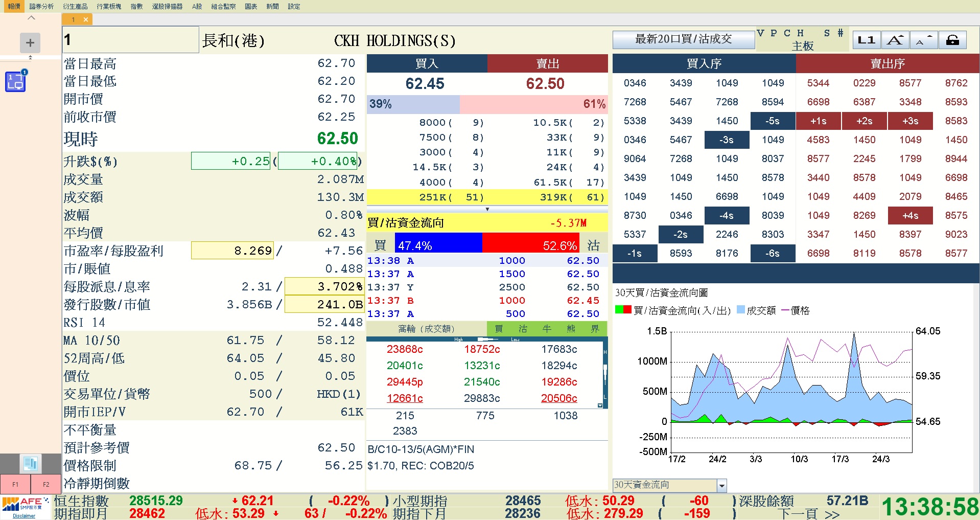Open the blue screen layout icon in sidebar
This screenshot has height=520, width=980.
pos(16,81)
